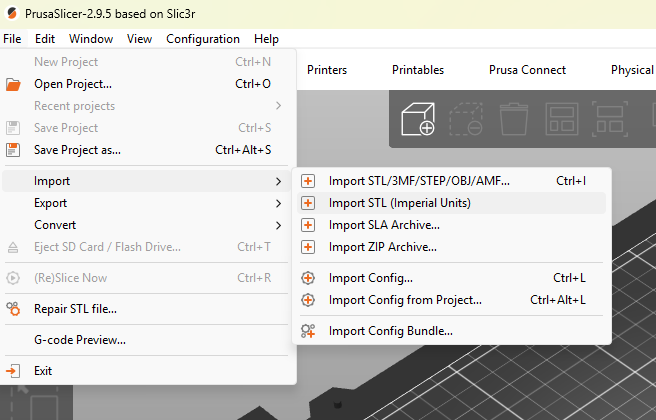The width and height of the screenshot is (656, 420).
Task: Expand the Export submenu arrow
Action: (279, 203)
